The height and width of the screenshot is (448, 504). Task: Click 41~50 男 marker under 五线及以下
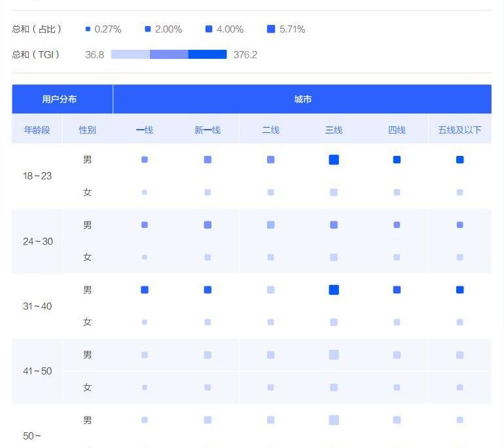point(459,355)
